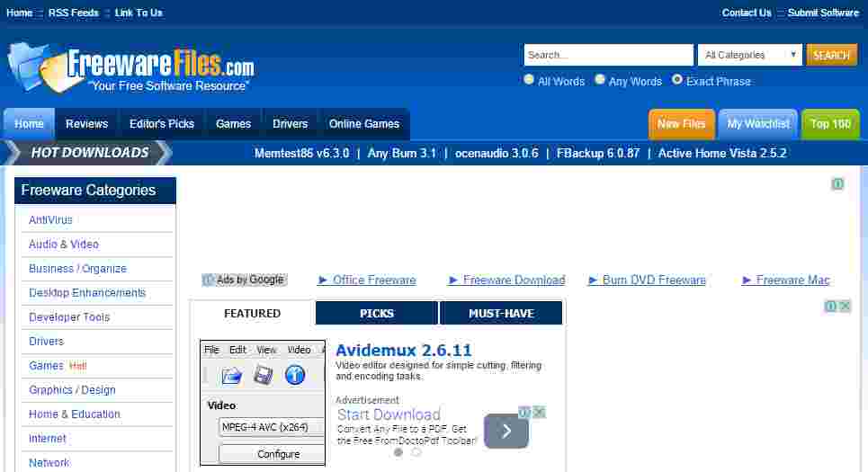Screen dimensions: 868x472
Task: Open the Desktop Enhancements category
Action: (x=87, y=293)
